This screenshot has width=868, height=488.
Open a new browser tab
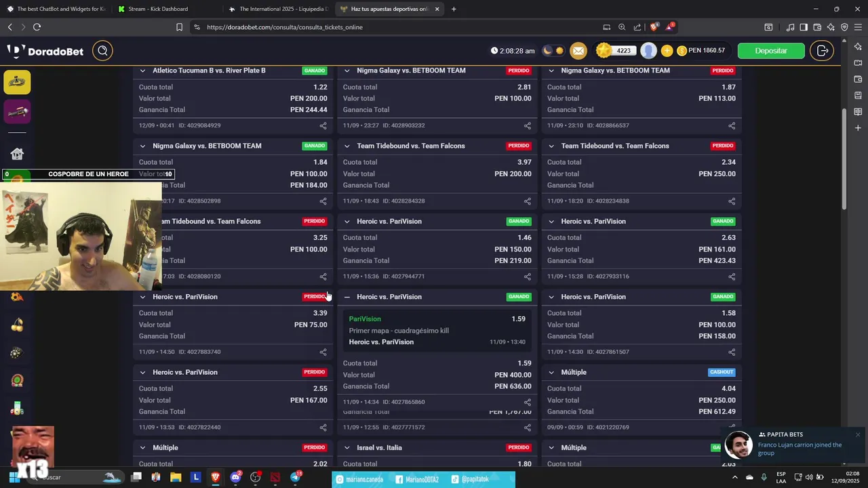[x=454, y=9]
